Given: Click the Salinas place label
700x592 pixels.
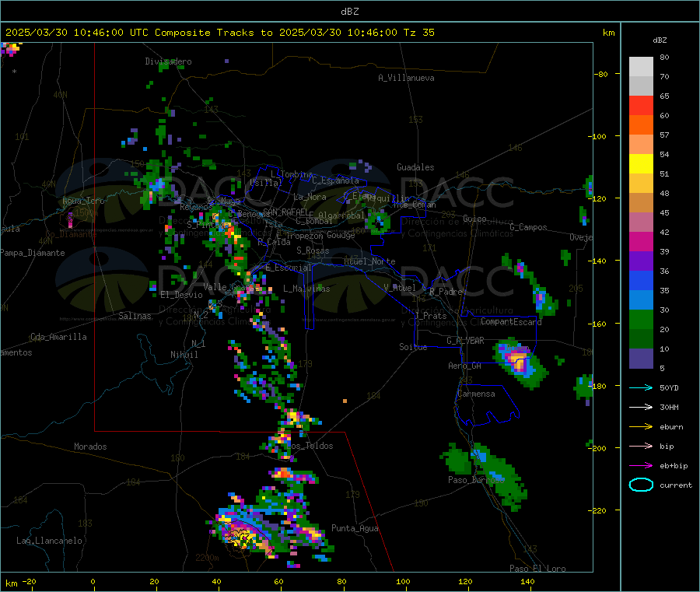Looking at the screenshot, I should pos(135,316).
